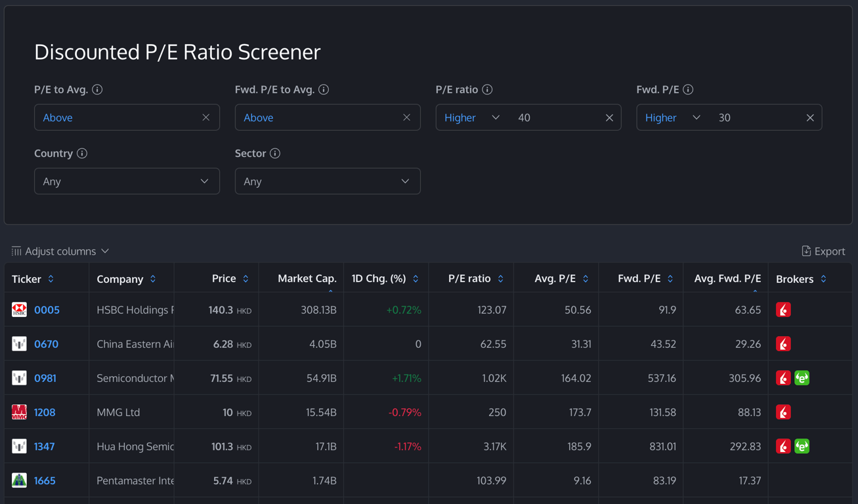Click the info icon next to Sector
The height and width of the screenshot is (504, 858).
click(275, 153)
